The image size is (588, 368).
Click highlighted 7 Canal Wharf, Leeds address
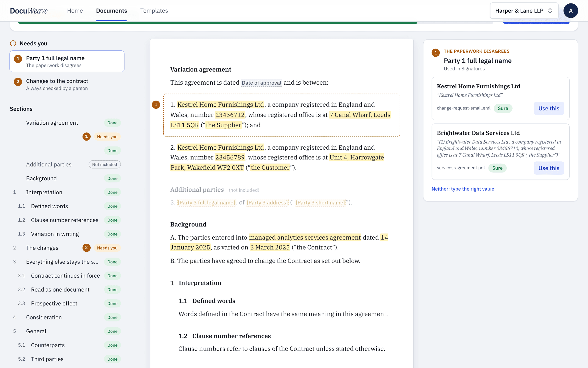[360, 115]
